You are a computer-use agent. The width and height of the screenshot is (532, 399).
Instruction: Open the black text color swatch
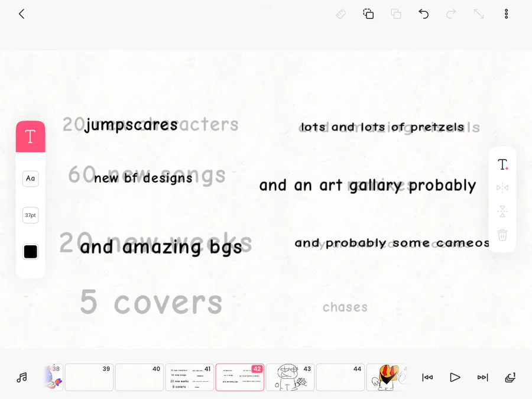click(31, 252)
